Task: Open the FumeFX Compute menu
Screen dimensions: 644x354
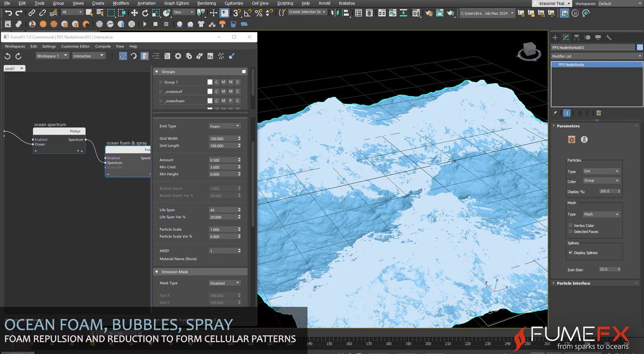Action: [x=103, y=46]
